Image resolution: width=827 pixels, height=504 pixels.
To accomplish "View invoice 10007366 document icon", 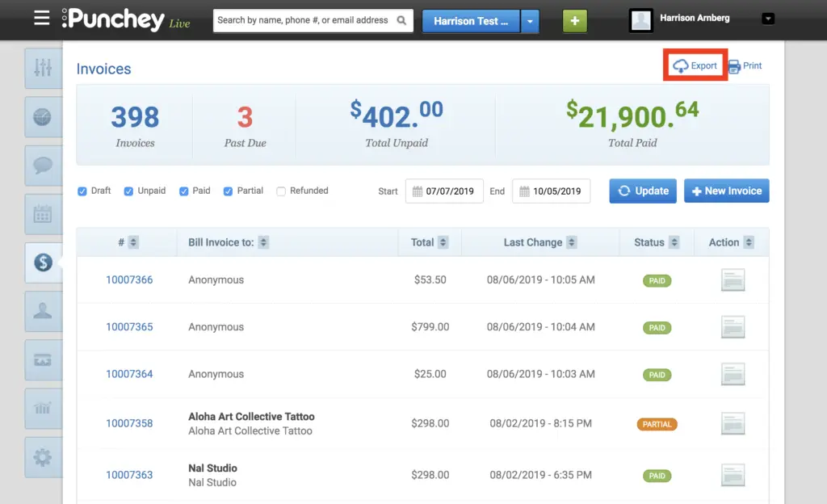I will (x=733, y=280).
